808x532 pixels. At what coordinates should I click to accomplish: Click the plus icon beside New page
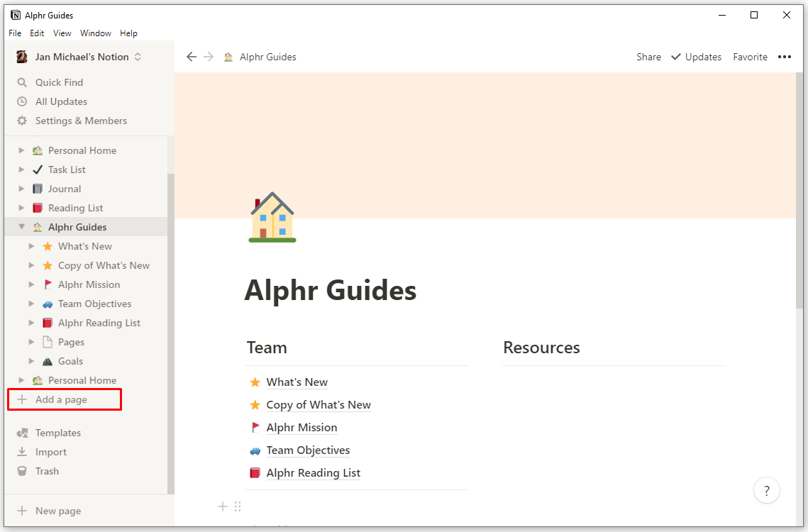[22, 511]
